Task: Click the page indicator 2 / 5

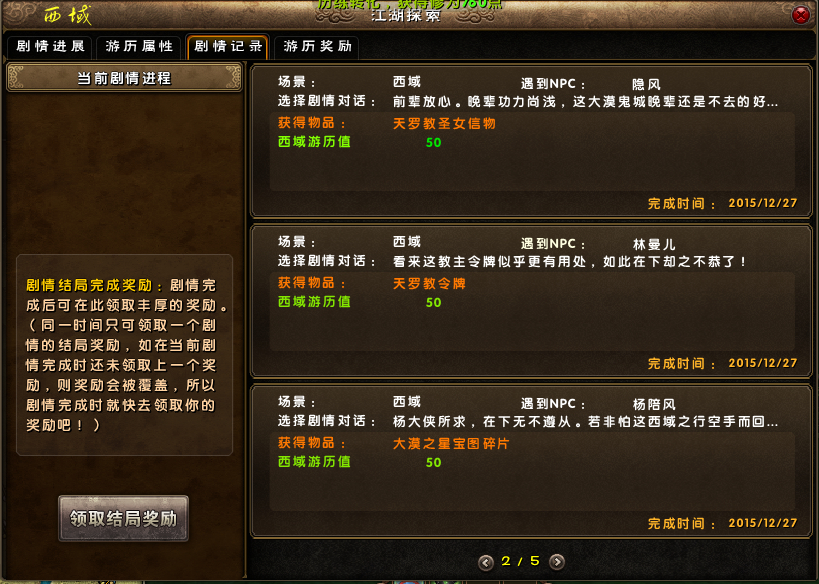Action: 520,561
